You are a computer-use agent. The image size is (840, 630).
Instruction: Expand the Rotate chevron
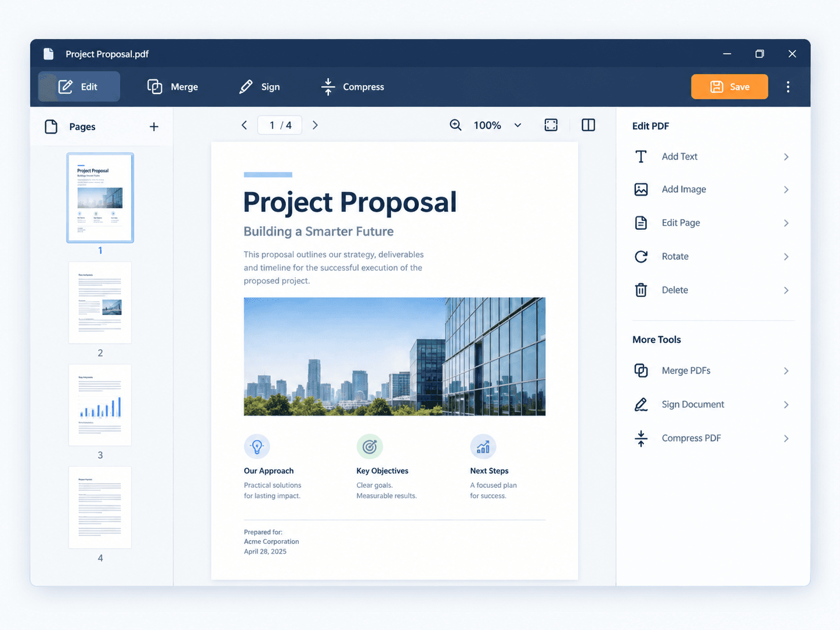tap(786, 256)
